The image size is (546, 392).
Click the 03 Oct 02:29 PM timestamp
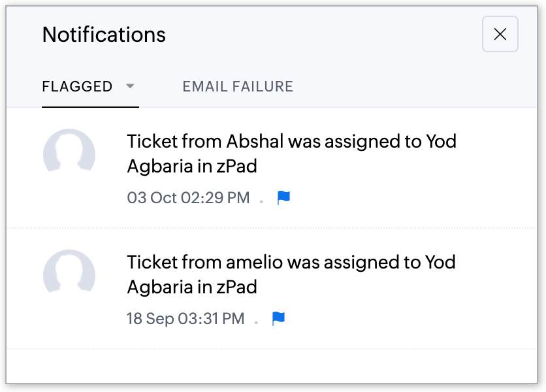pyautogui.click(x=188, y=198)
